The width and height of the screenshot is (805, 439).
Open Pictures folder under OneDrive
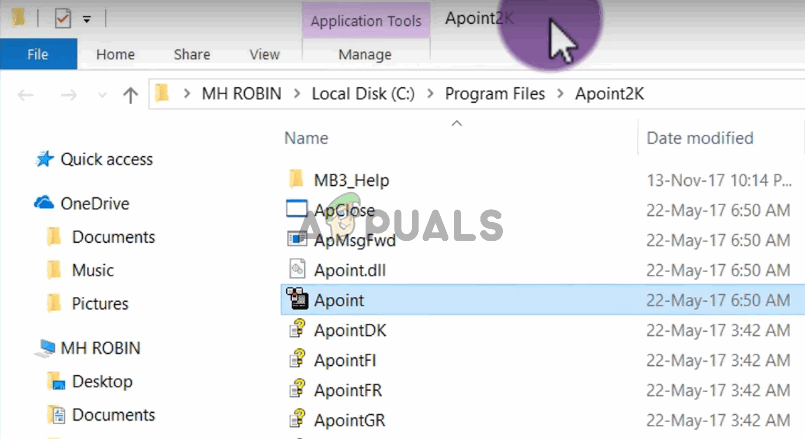(x=100, y=304)
